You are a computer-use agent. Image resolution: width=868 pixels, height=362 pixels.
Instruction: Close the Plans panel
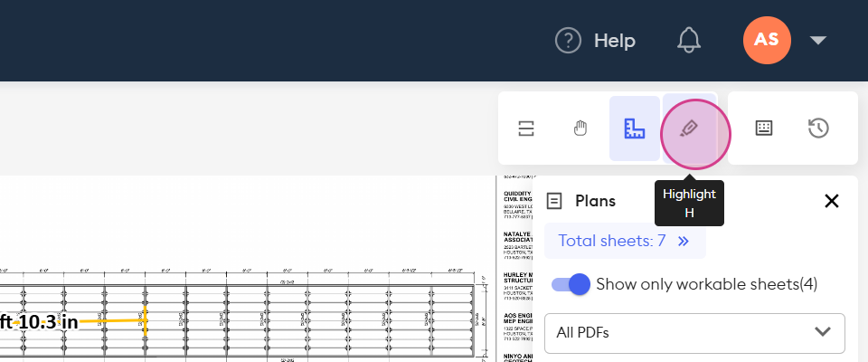[x=832, y=201]
